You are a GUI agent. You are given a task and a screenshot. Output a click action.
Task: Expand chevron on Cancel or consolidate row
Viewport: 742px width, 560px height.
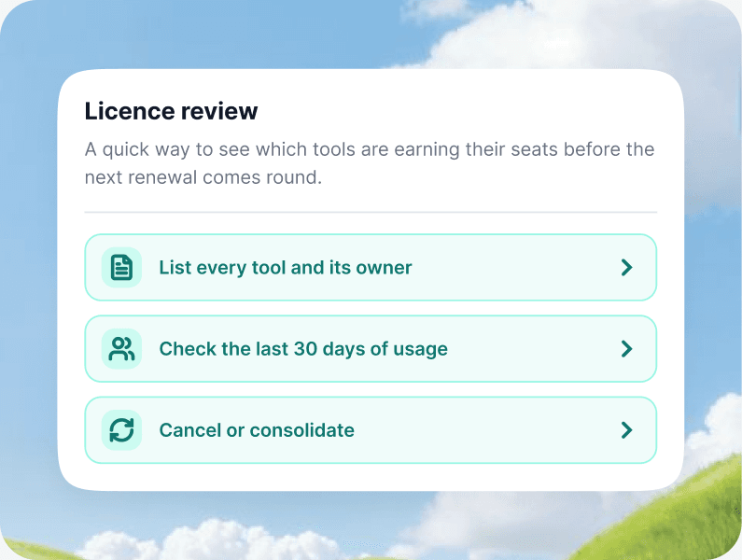(626, 430)
